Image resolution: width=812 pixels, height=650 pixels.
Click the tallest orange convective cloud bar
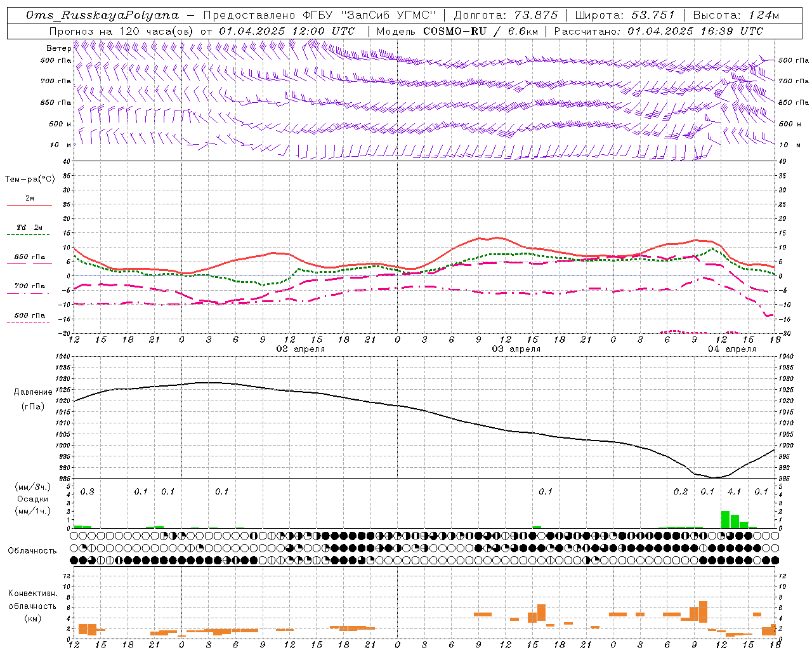coord(703,612)
